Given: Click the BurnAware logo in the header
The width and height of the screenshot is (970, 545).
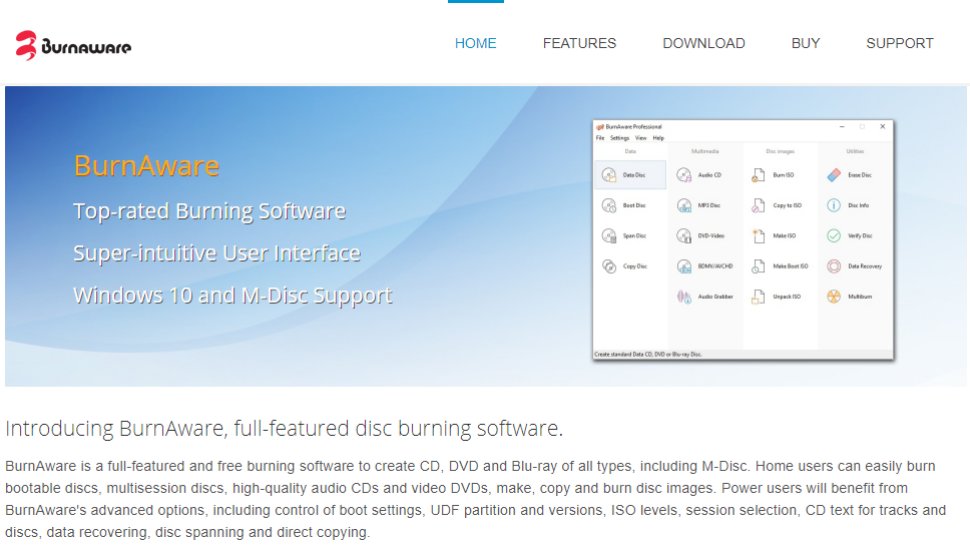Looking at the screenshot, I should [73, 46].
